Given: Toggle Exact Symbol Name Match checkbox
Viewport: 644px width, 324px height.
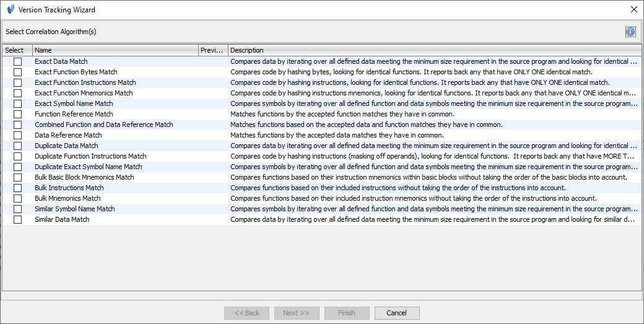Looking at the screenshot, I should (18, 103).
